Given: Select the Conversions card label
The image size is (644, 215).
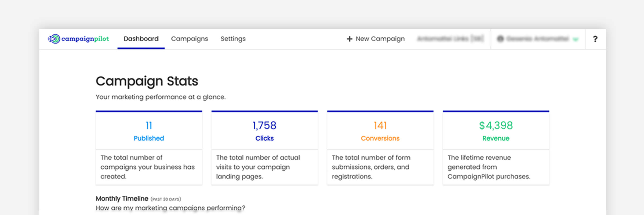Looking at the screenshot, I should pyautogui.click(x=380, y=138).
